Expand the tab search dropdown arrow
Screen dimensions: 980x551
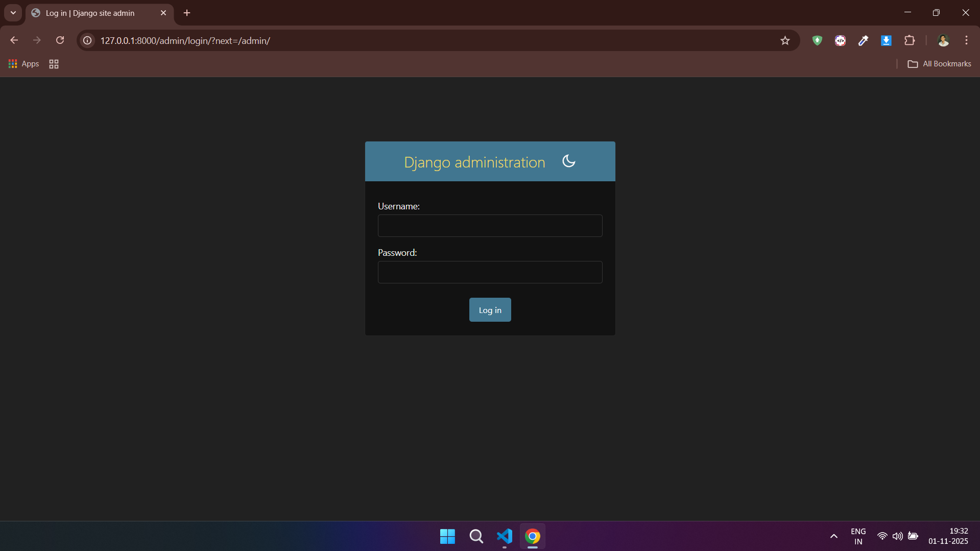[13, 13]
